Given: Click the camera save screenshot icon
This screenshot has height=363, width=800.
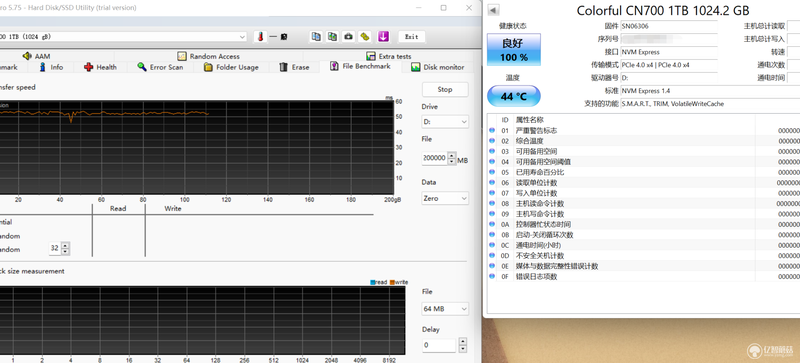Looking at the screenshot, I should pyautogui.click(x=348, y=37).
